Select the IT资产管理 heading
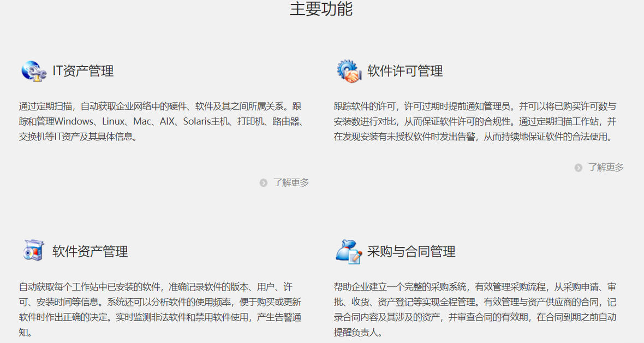This screenshot has height=343, width=644. coord(83,71)
